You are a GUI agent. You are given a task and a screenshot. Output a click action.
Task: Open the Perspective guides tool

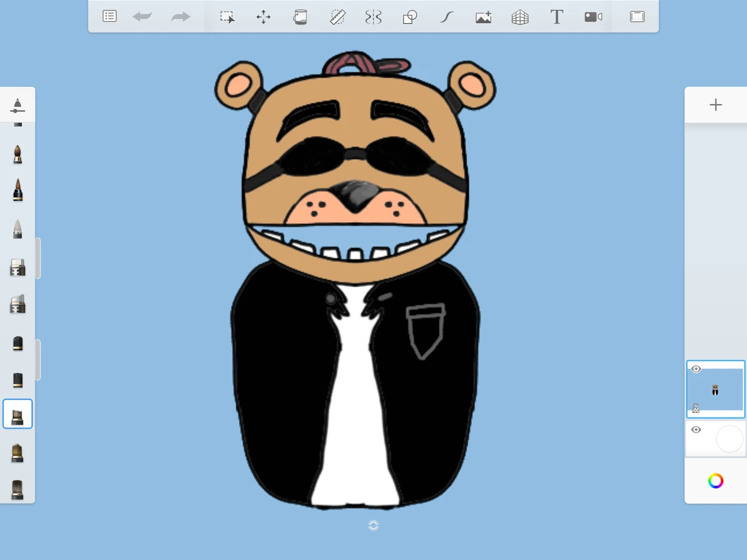pos(520,17)
